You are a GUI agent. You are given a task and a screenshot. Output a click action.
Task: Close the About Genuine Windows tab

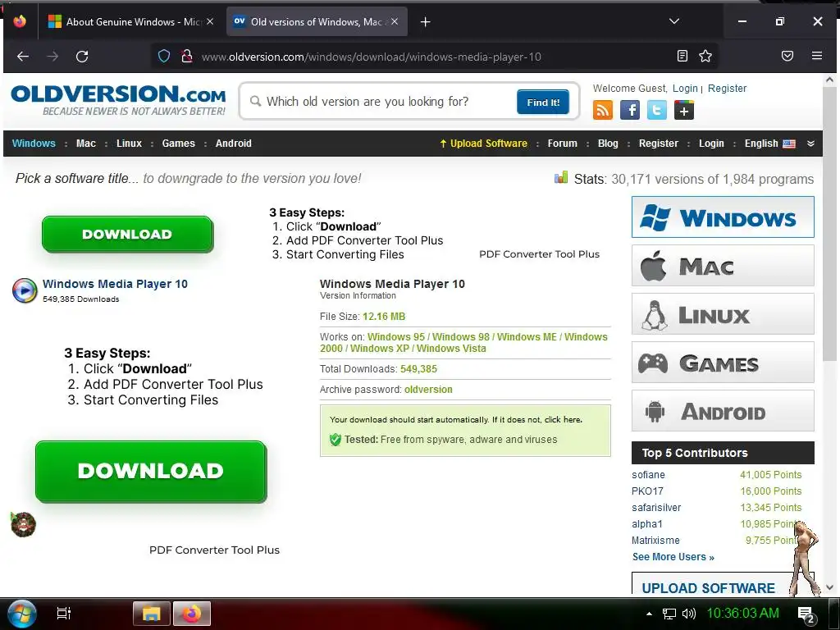tap(210, 21)
